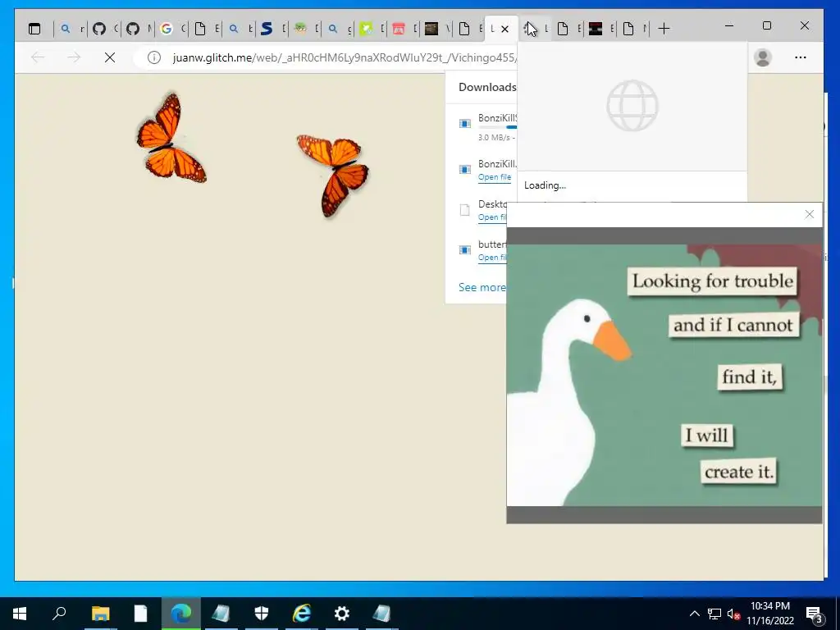Screen dimensions: 840x630
Task: Open the notification center with 3 alerts
Action: pos(815,614)
